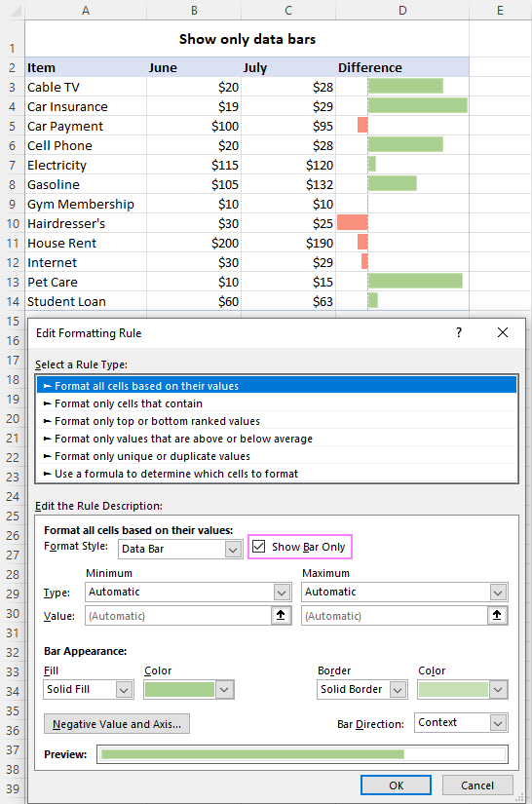The image size is (532, 804).
Task: Click the $63 July value for Student Loan
Action: (288, 301)
